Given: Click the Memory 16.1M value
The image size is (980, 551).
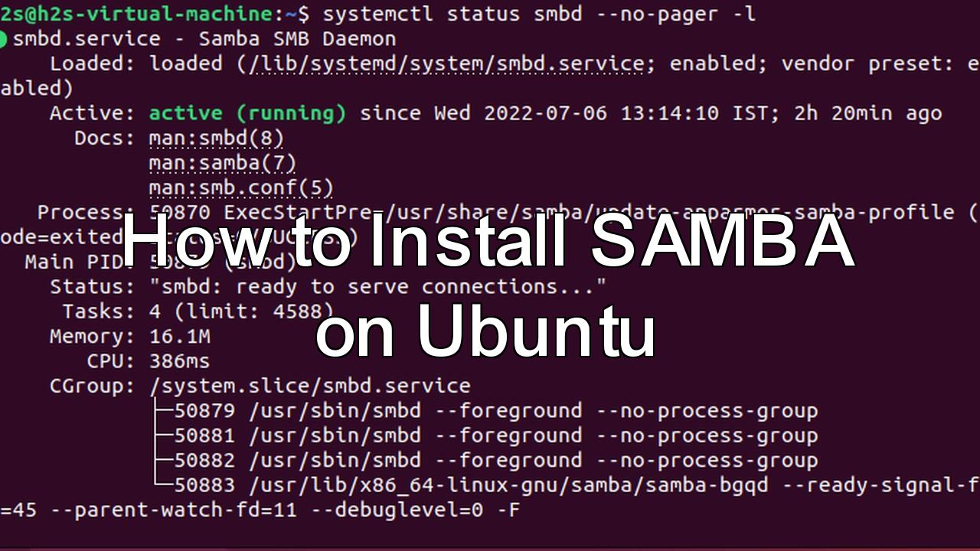Looking at the screenshot, I should pos(180,337).
